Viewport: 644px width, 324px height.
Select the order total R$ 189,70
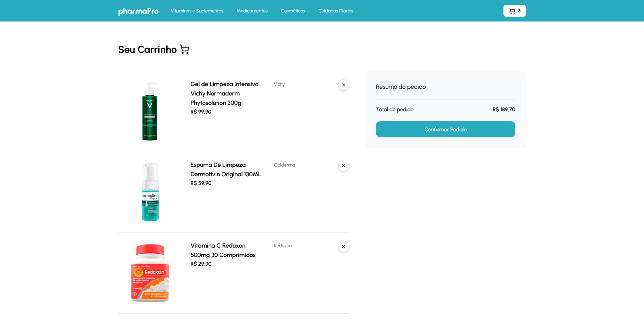click(504, 110)
